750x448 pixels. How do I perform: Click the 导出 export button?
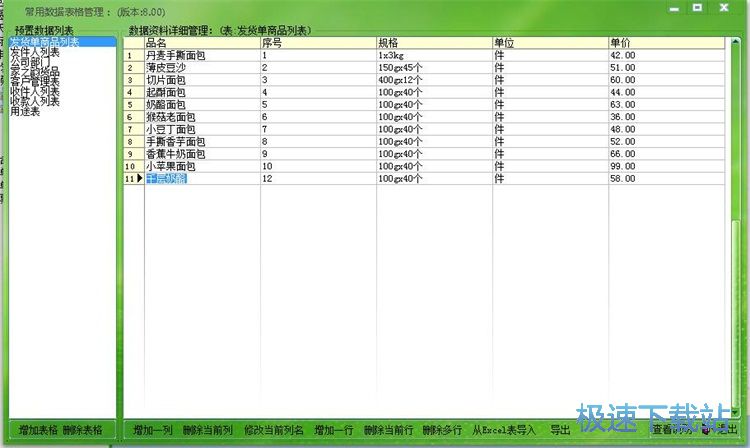[x=560, y=430]
